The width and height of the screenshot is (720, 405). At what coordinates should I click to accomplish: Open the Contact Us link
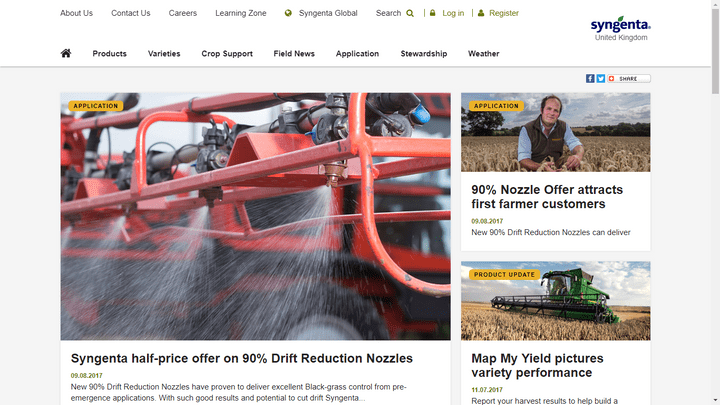130,13
